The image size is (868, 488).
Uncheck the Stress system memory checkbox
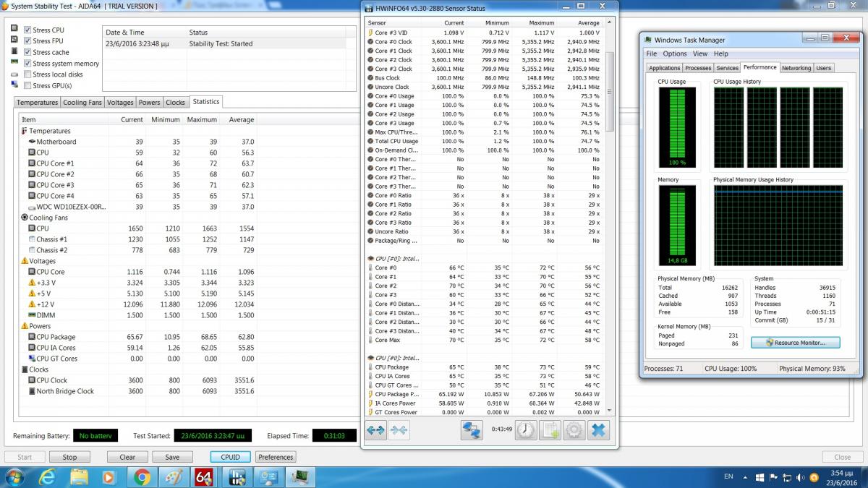pos(27,64)
